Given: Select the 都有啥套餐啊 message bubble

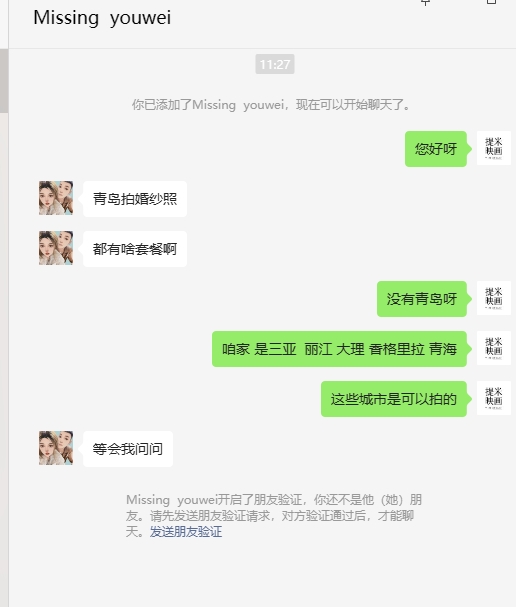Looking at the screenshot, I should point(135,249).
